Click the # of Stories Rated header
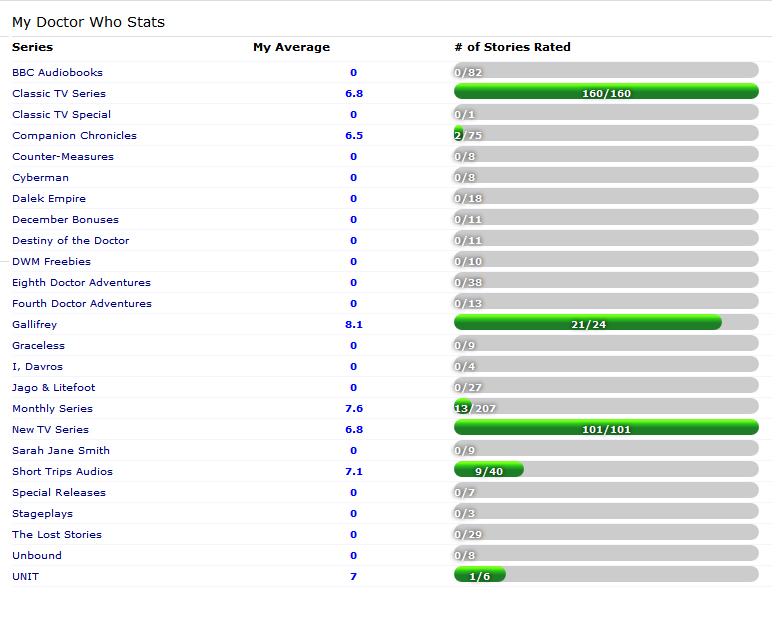 click(513, 47)
